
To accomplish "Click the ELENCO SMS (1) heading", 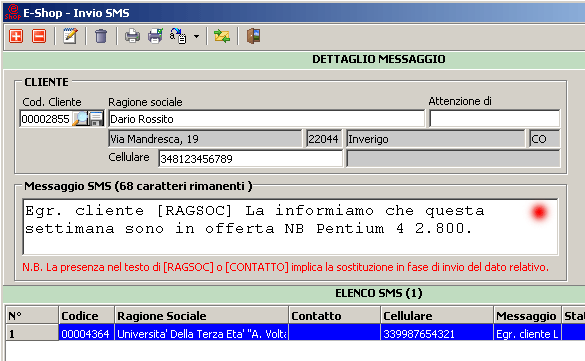I will [379, 293].
